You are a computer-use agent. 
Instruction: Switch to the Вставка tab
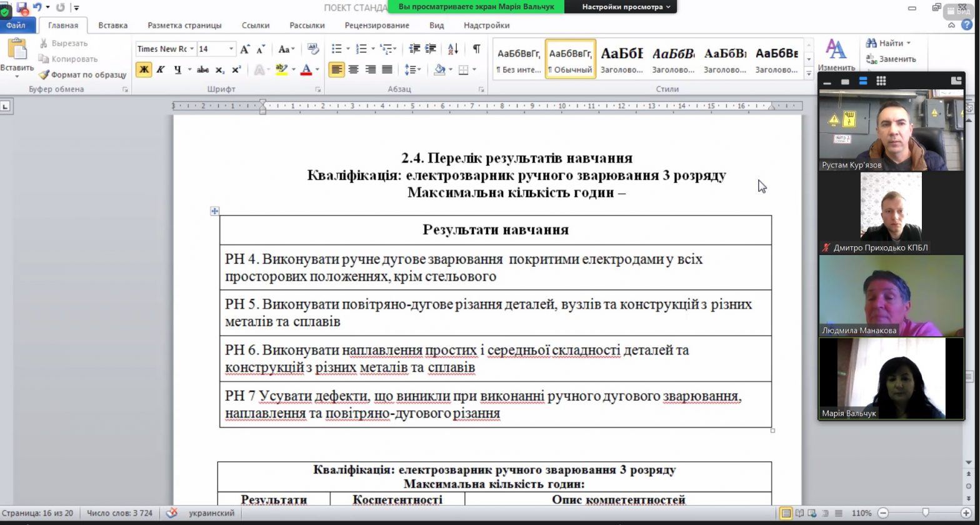click(x=112, y=25)
